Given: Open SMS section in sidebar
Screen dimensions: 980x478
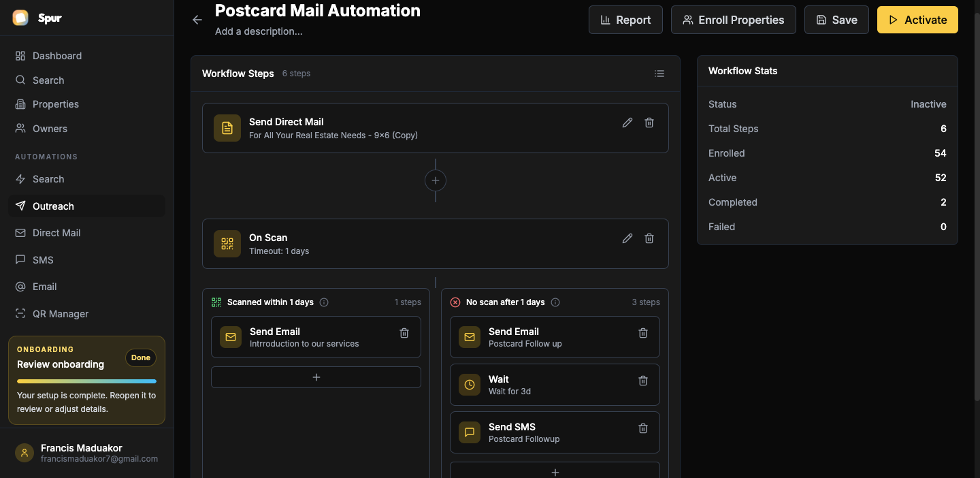Looking at the screenshot, I should [x=86, y=260].
